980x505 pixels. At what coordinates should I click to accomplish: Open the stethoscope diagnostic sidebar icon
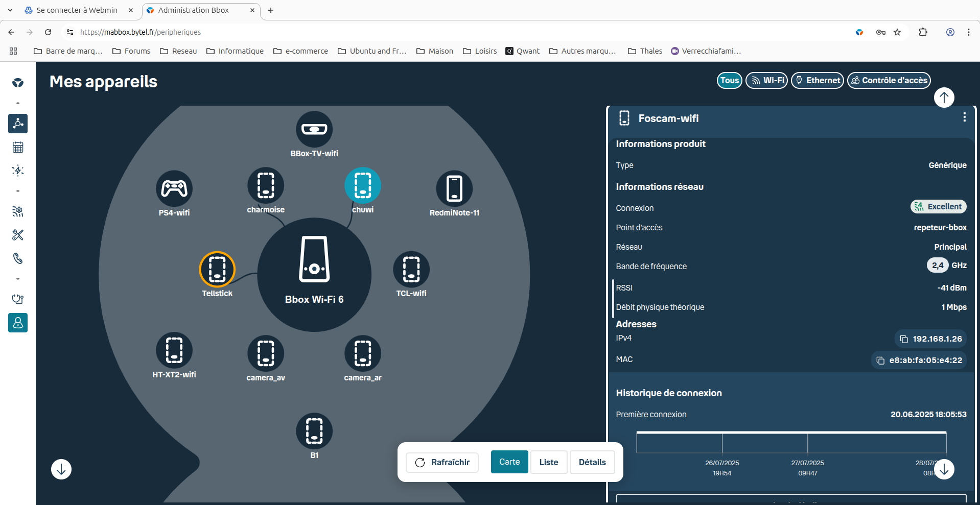pyautogui.click(x=18, y=299)
